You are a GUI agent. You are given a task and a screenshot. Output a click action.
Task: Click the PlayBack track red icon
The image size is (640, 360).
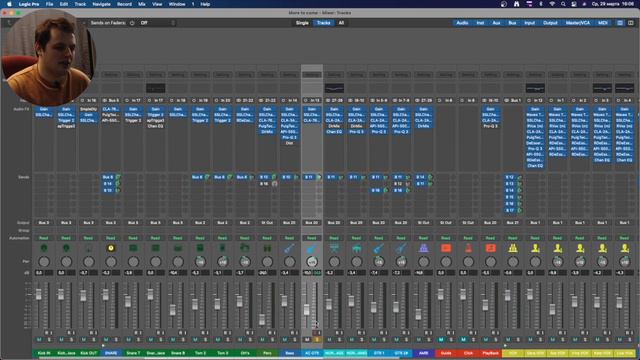[491, 248]
